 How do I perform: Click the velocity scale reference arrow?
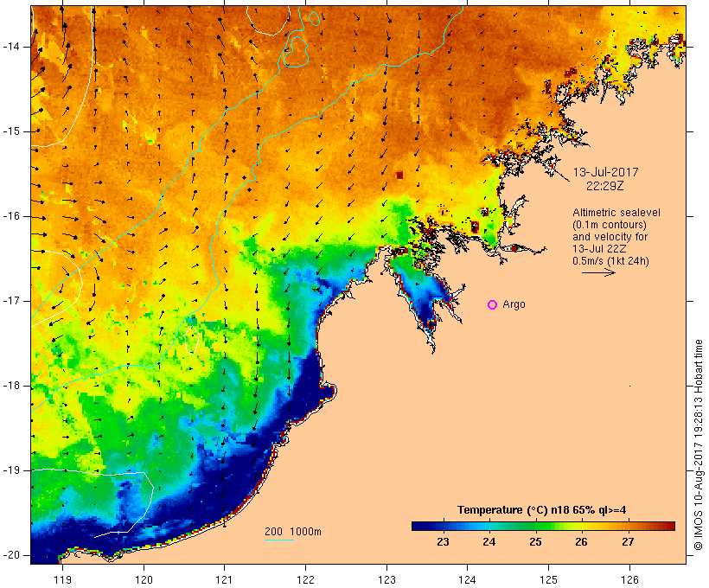[598, 272]
